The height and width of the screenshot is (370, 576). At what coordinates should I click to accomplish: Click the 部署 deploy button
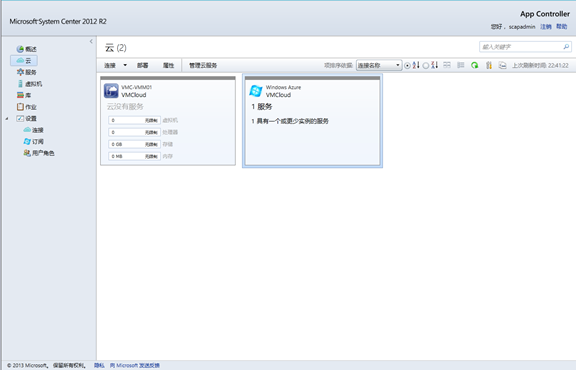(x=143, y=65)
